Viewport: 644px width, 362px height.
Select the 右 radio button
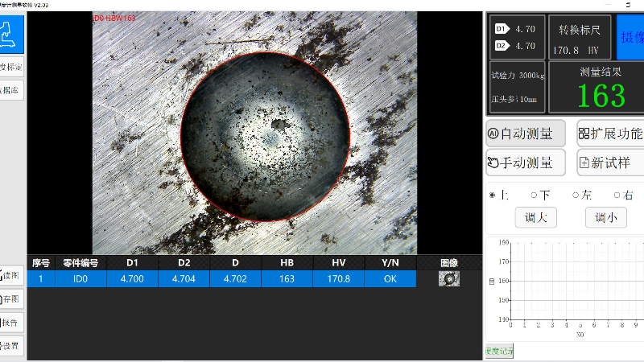coord(617,195)
